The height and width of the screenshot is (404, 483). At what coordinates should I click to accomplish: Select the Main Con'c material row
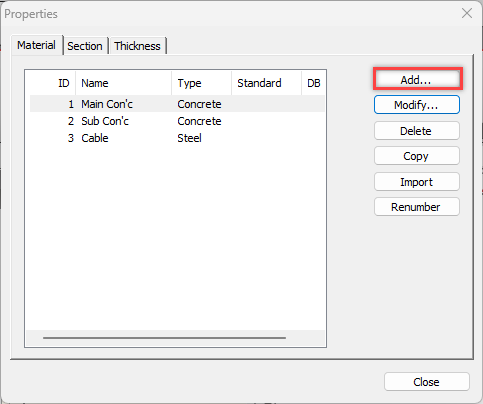[x=177, y=104]
